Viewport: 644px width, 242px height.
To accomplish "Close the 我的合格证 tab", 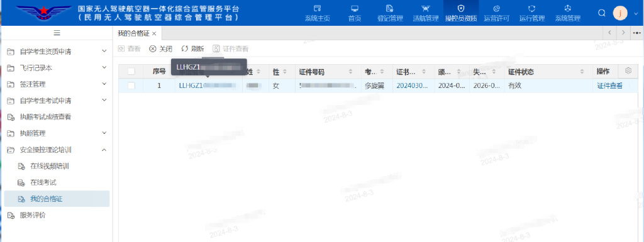I will click(x=154, y=33).
